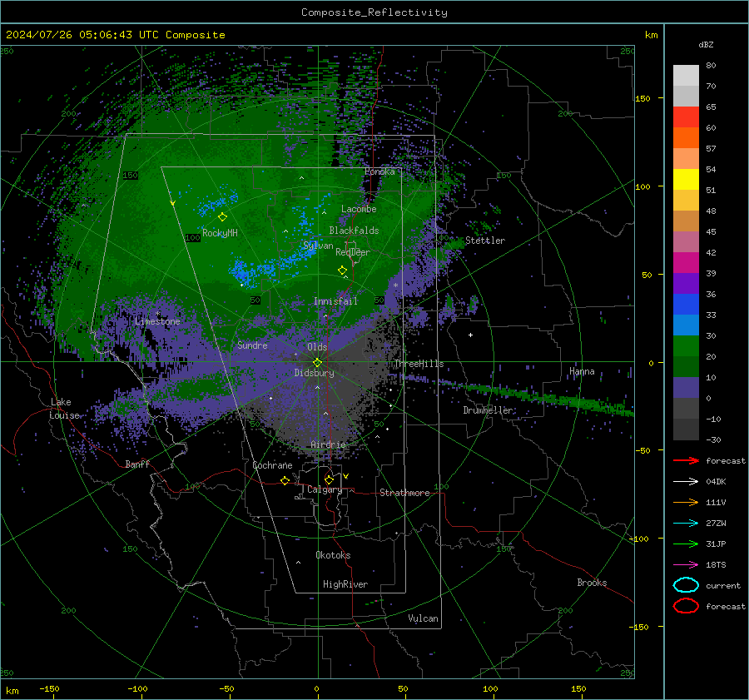Click the Calgary city label
749x700 pixels.
325,489
